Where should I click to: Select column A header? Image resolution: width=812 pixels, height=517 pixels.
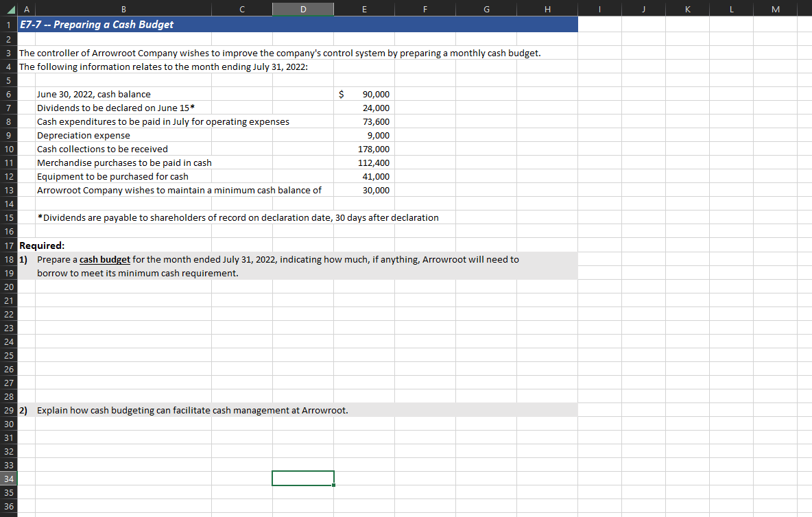(26, 9)
